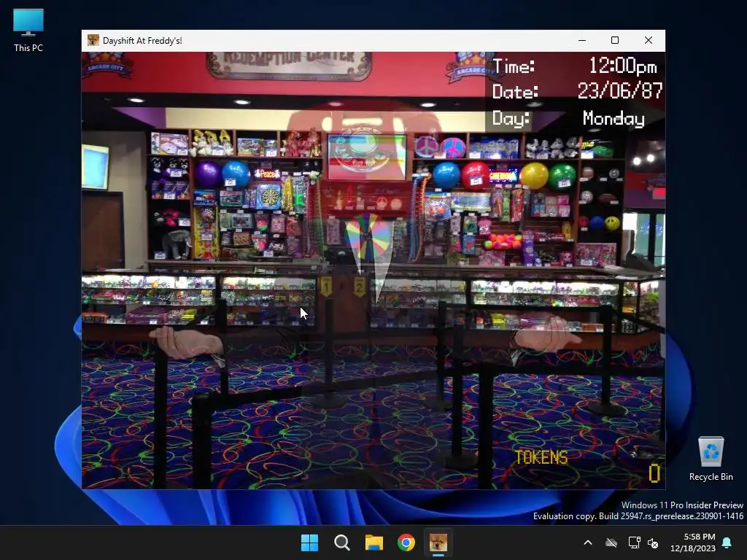The height and width of the screenshot is (560, 747).
Task: Open the Recycle Bin desktop icon
Action: click(711, 459)
